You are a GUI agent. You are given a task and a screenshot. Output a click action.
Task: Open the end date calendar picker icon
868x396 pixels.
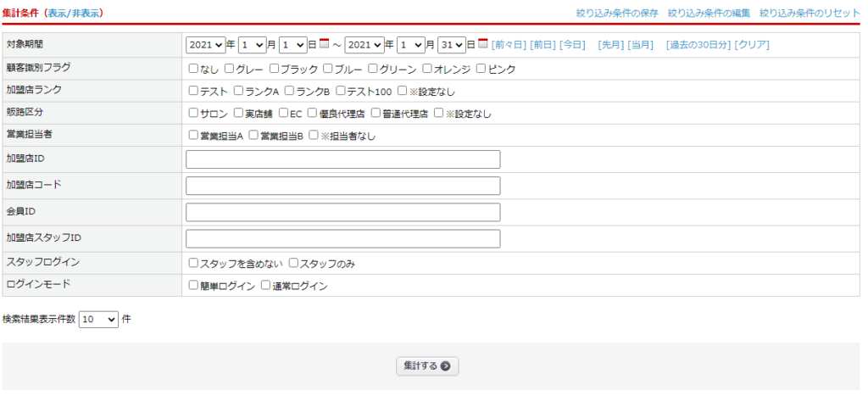pos(483,44)
